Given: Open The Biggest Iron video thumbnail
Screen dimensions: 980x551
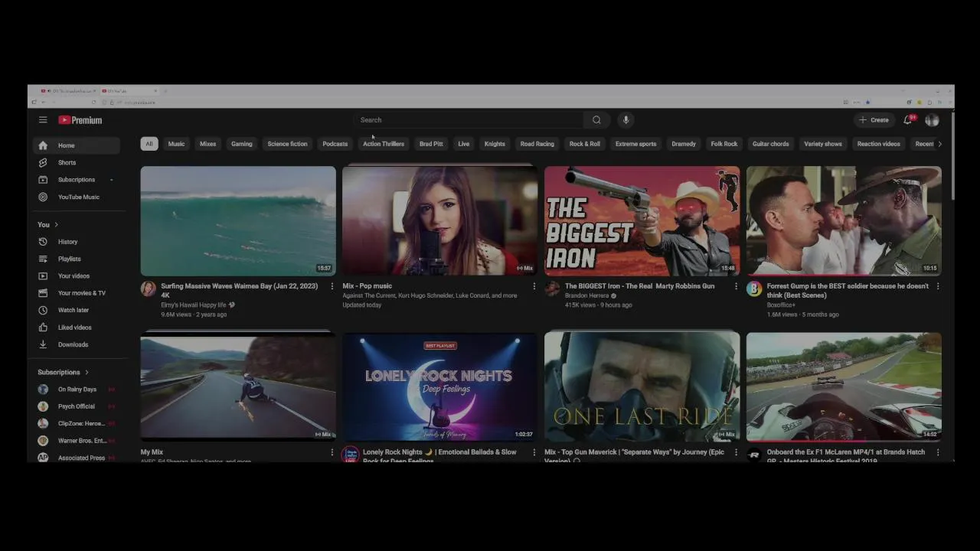Looking at the screenshot, I should [642, 221].
